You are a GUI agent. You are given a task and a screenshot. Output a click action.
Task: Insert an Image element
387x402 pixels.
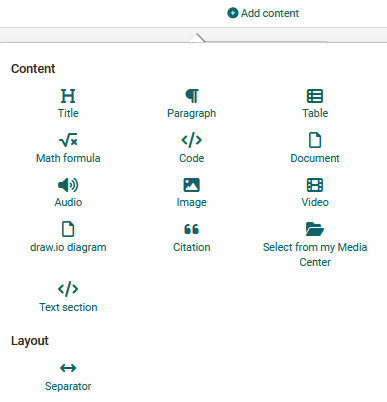tap(192, 193)
